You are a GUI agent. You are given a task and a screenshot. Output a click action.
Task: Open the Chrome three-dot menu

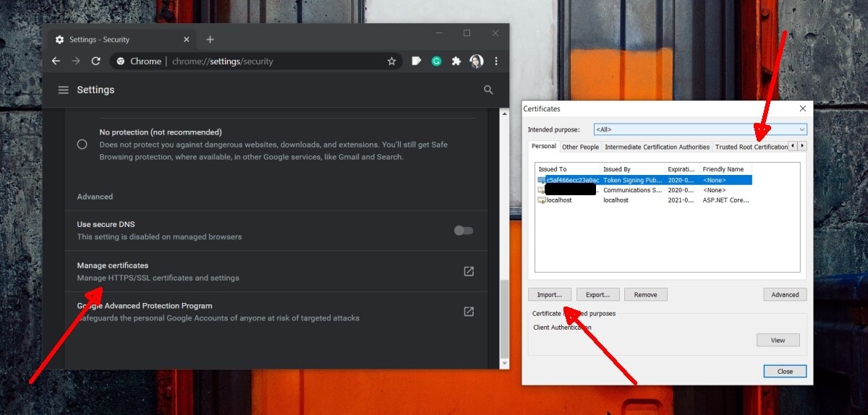pos(496,61)
